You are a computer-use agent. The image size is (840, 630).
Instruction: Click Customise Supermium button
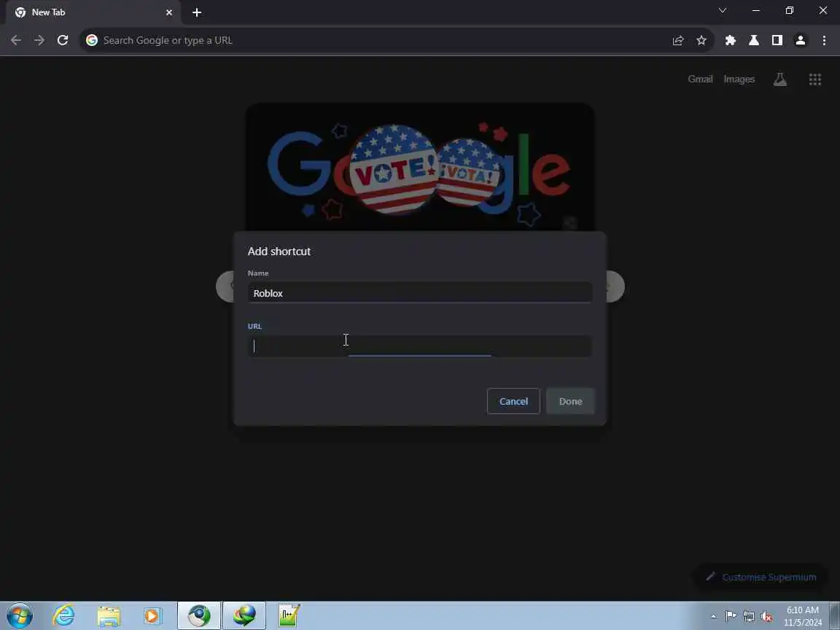(761, 577)
